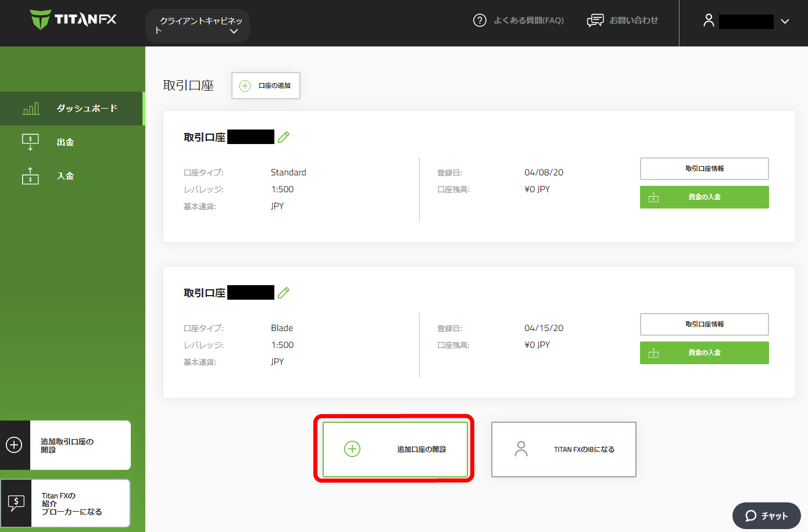Screen dimensions: 808x532
Task: Click plus icon in 口座の追加 button
Action: pyautogui.click(x=245, y=86)
